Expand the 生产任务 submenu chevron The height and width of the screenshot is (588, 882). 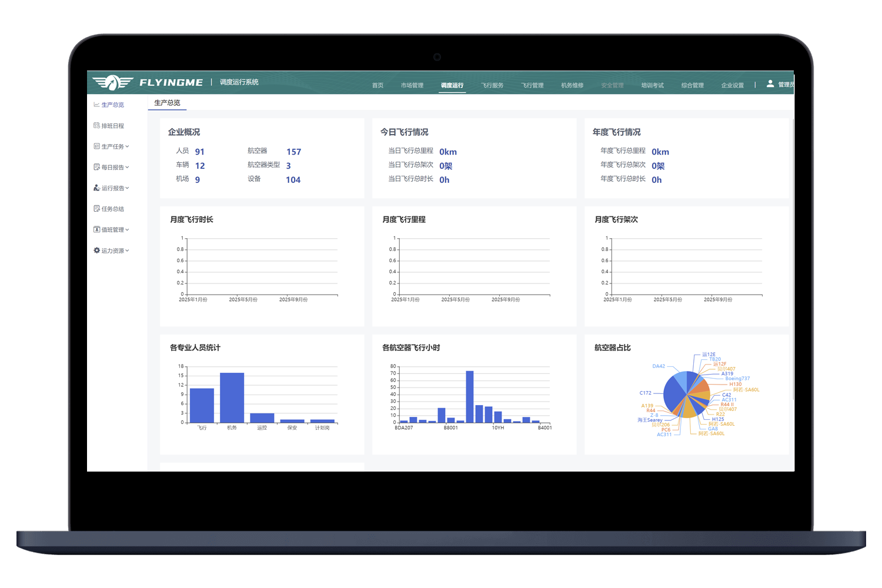[x=127, y=146]
